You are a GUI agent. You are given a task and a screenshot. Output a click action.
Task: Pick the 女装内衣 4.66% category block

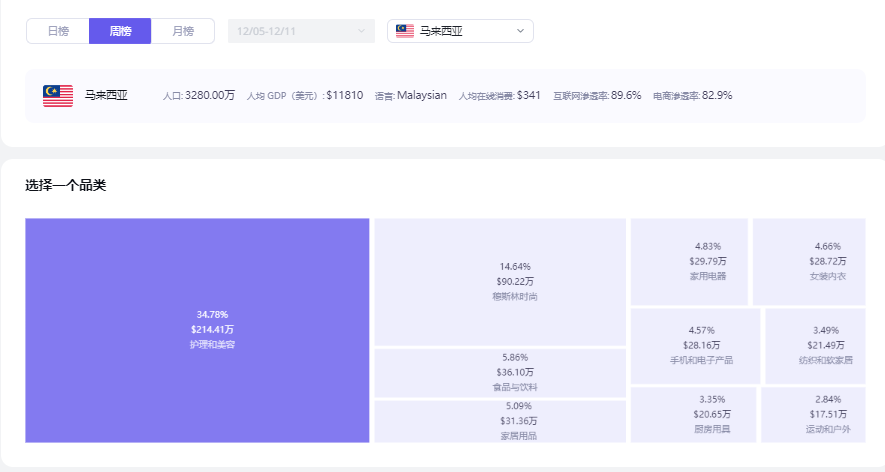coord(809,261)
